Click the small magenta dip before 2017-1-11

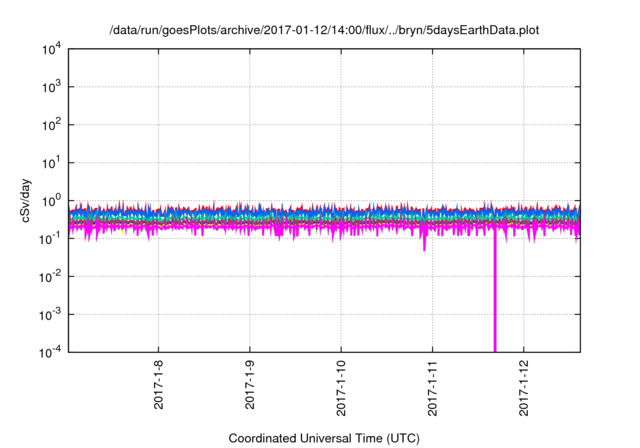pyautogui.click(x=424, y=243)
